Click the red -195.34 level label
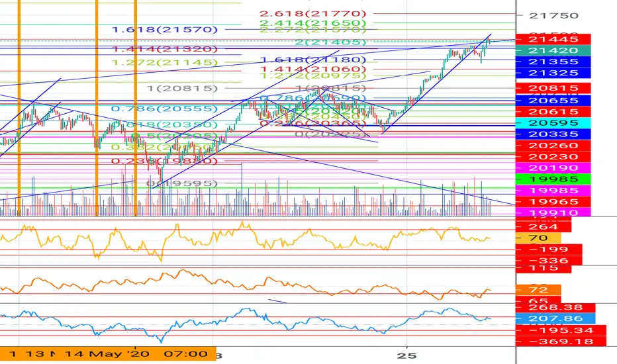 561,330
